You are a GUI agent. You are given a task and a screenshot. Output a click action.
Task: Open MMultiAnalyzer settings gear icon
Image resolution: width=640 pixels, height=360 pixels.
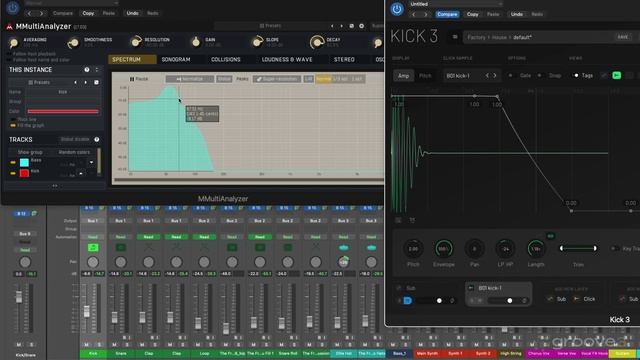point(361,26)
